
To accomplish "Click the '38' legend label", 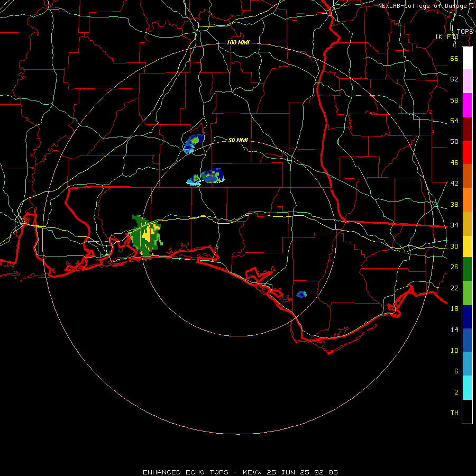I will tap(454, 204).
